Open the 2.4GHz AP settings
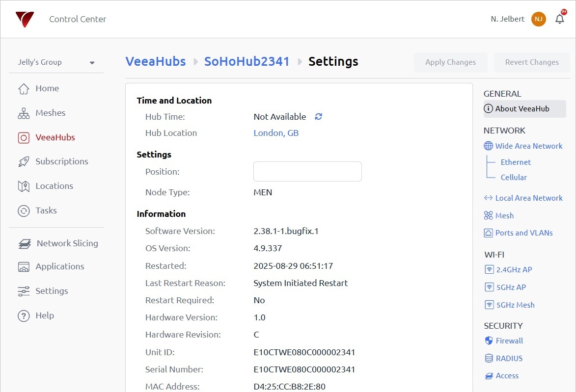The width and height of the screenshot is (576, 392). 514,270
